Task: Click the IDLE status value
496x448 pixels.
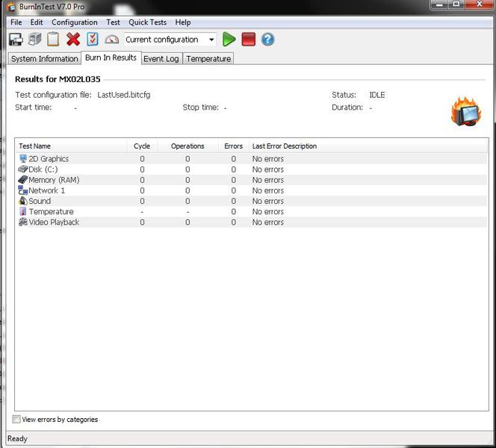Action: click(376, 95)
